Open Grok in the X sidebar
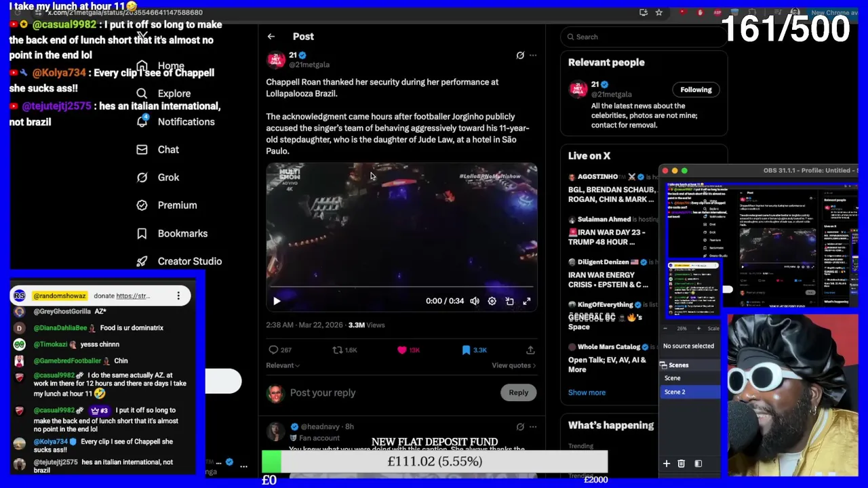 point(168,178)
